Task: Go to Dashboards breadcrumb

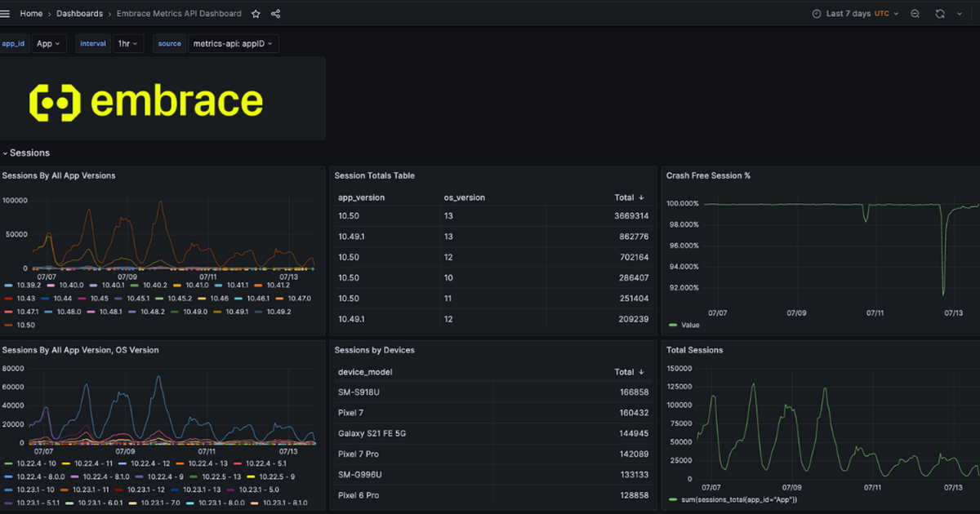Action: pyautogui.click(x=79, y=14)
